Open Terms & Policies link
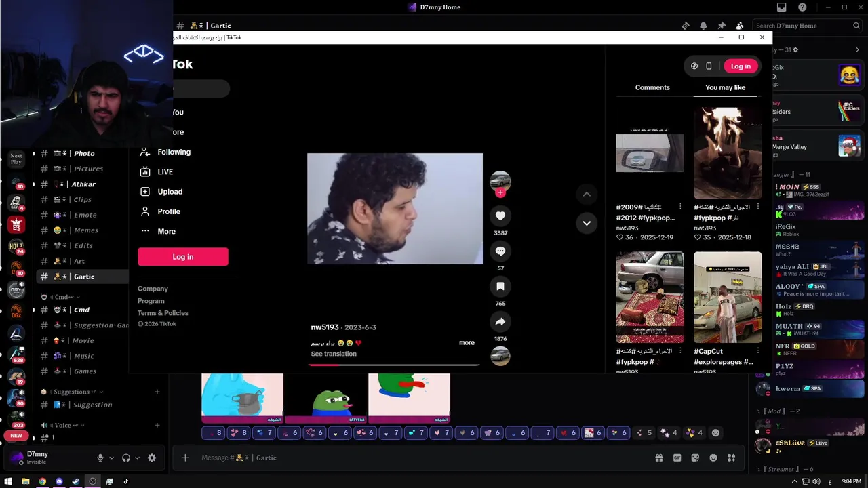This screenshot has height=488, width=868. (163, 313)
